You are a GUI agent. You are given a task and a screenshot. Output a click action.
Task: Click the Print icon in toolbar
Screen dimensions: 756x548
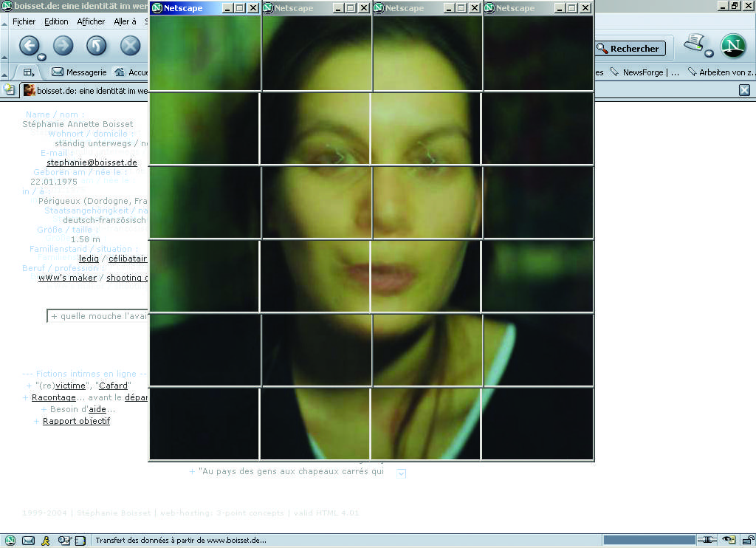click(693, 44)
